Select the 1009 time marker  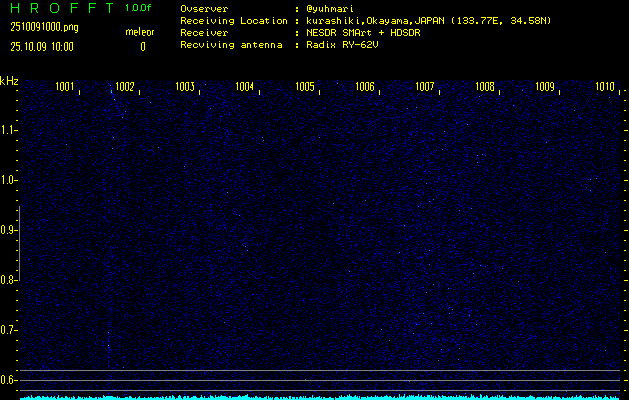coord(545,87)
